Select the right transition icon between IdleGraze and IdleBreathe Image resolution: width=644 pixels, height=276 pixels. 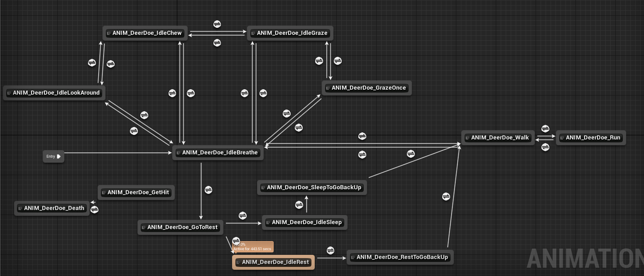point(263,93)
